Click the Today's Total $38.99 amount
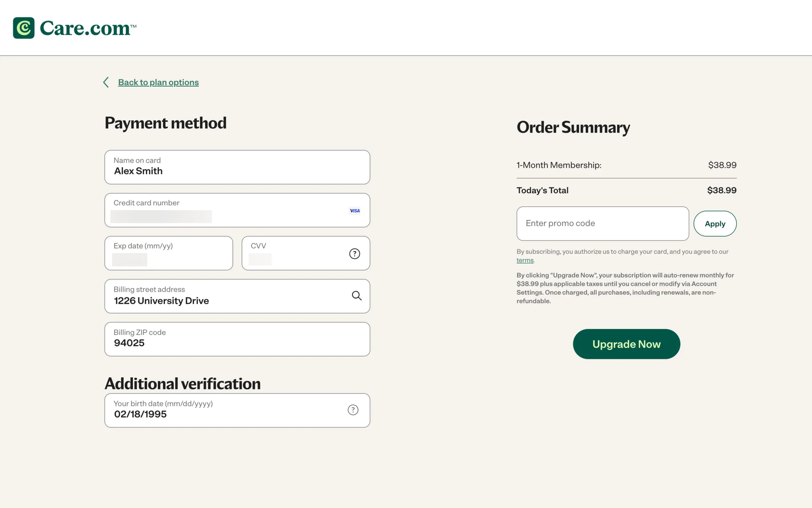This screenshot has height=508, width=812. [x=721, y=190]
